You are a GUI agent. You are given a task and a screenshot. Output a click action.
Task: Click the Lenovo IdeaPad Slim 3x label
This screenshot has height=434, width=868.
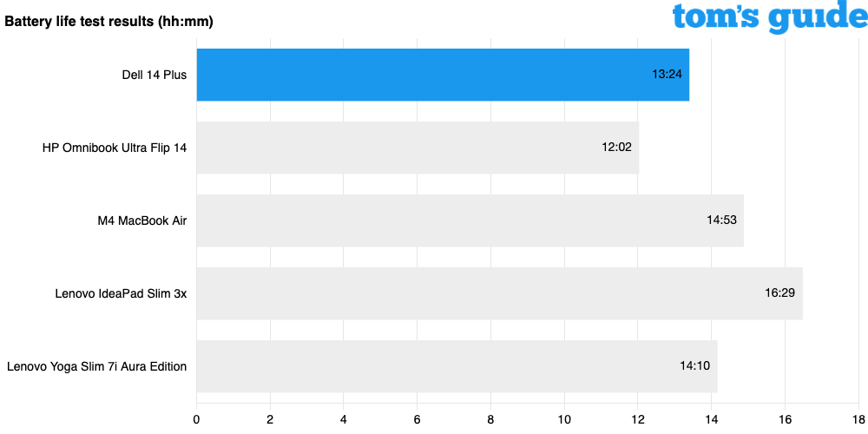[121, 293]
